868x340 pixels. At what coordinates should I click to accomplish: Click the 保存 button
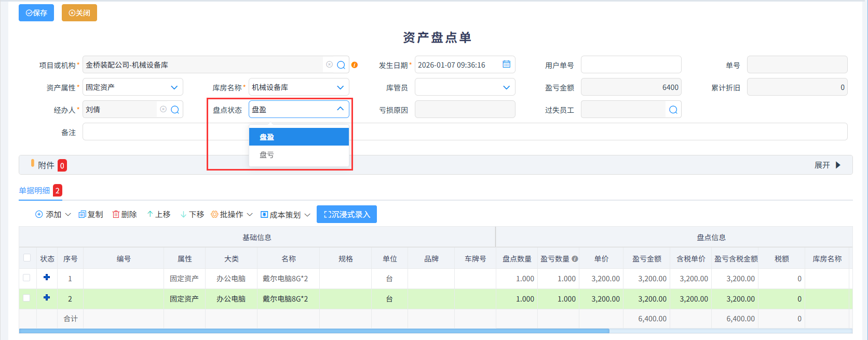coord(36,13)
